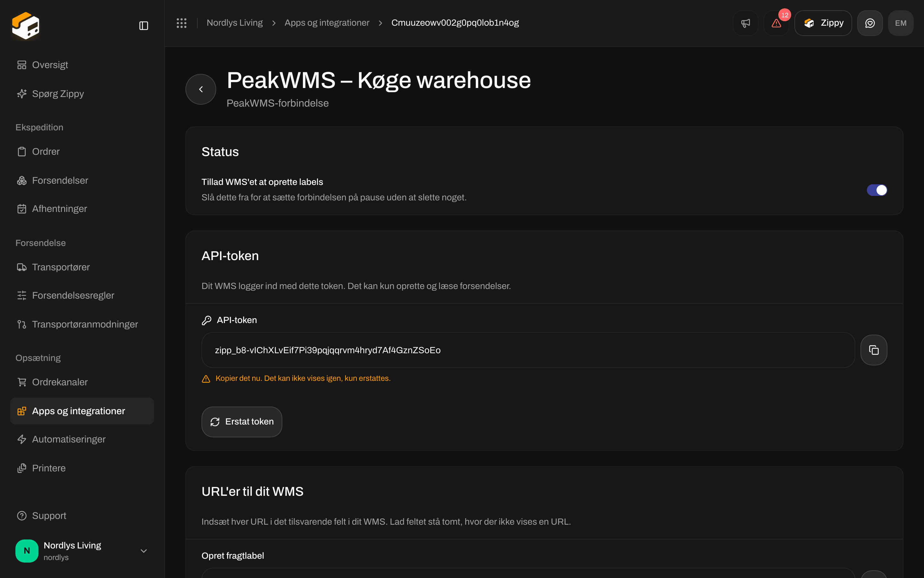Open alerts with 12 notifications
Viewport: 924px width, 578px height.
pyautogui.click(x=776, y=23)
